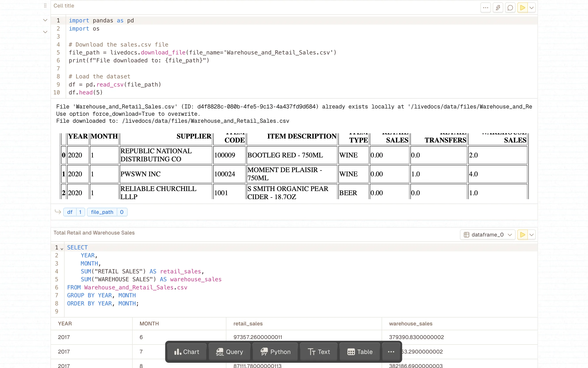Grab the drag handle beside Cell title

coord(45,5)
